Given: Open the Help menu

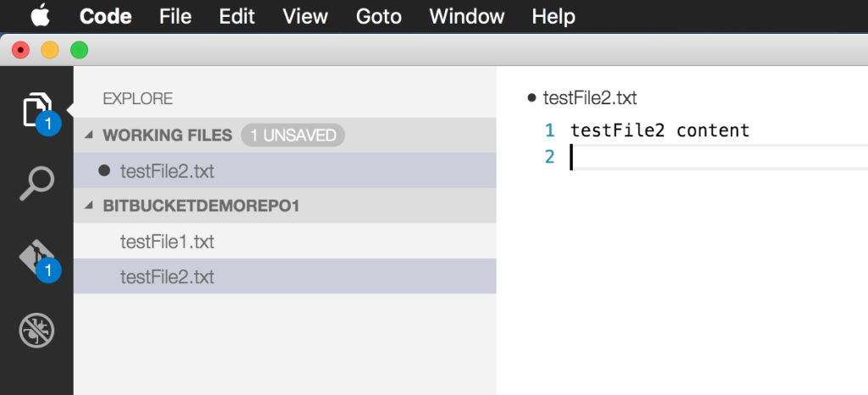Looking at the screenshot, I should [x=554, y=16].
